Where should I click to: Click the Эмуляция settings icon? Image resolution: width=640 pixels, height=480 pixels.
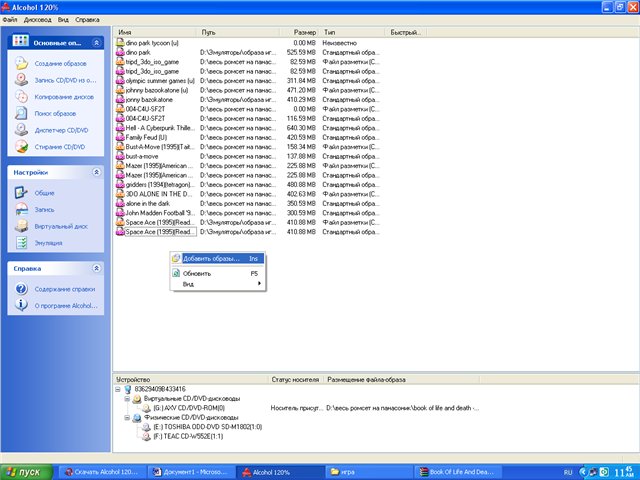[22, 242]
